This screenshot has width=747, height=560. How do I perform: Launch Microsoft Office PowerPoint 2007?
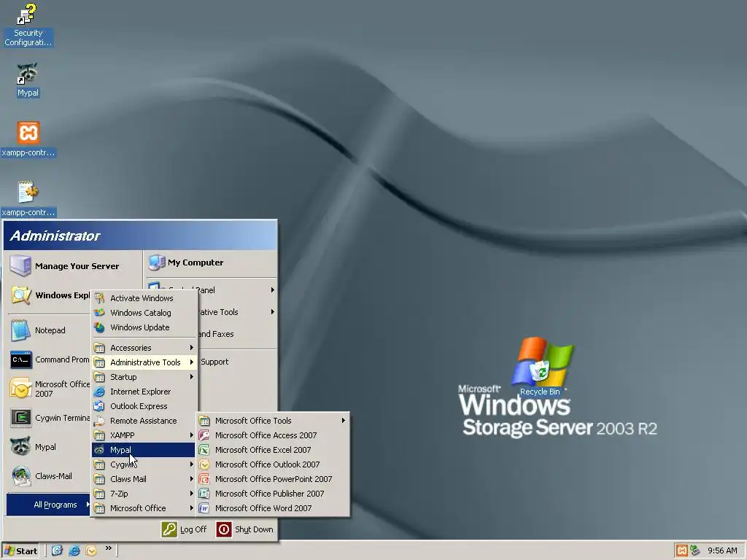click(x=273, y=479)
